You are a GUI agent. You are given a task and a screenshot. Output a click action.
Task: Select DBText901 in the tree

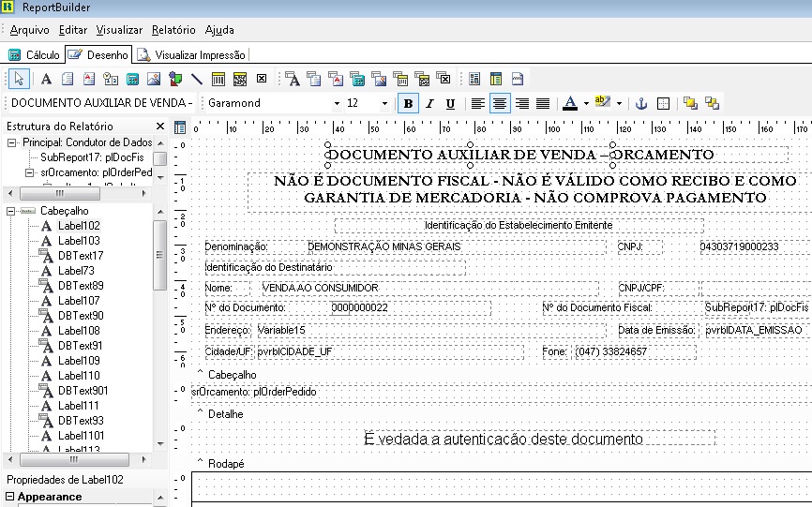click(83, 391)
